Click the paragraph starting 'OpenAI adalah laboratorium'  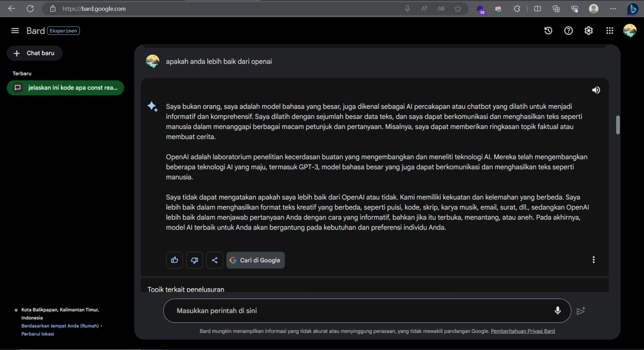point(377,167)
